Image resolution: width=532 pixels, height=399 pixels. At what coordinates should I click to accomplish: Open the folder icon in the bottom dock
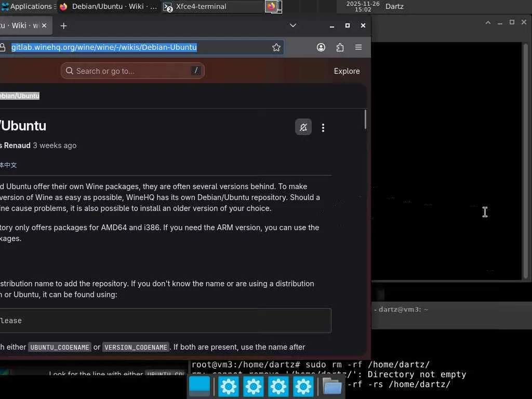(332, 386)
